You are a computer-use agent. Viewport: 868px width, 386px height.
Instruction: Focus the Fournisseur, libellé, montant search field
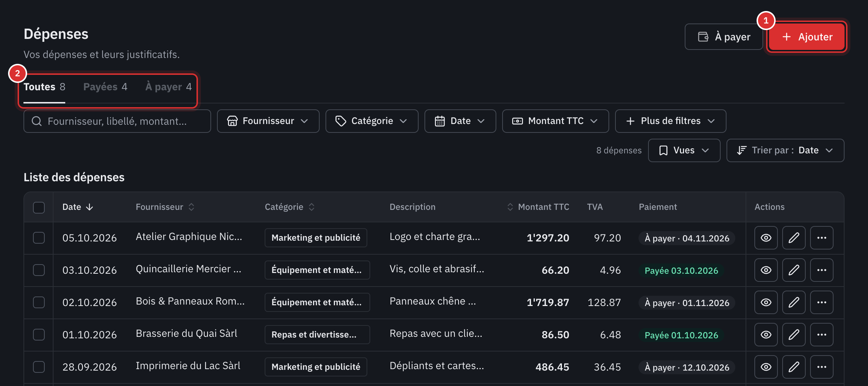point(117,121)
